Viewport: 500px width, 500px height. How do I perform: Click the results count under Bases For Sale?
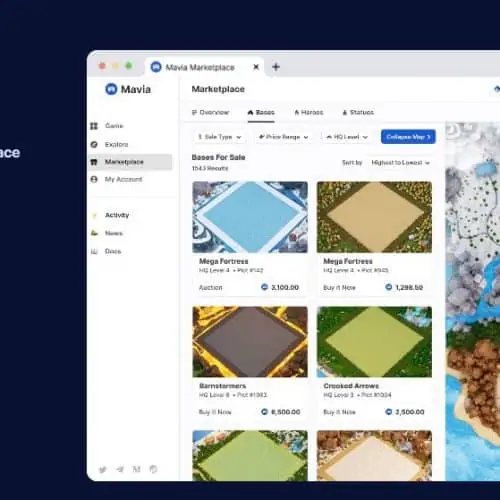pos(210,168)
